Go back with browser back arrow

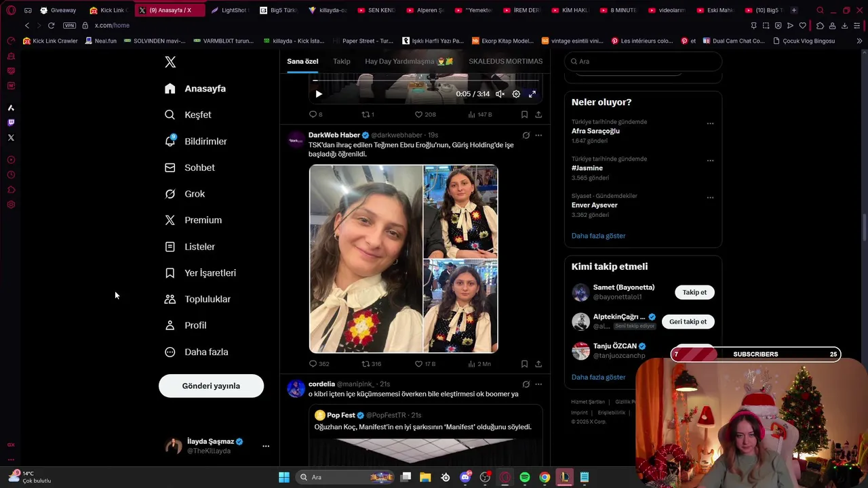(x=27, y=25)
